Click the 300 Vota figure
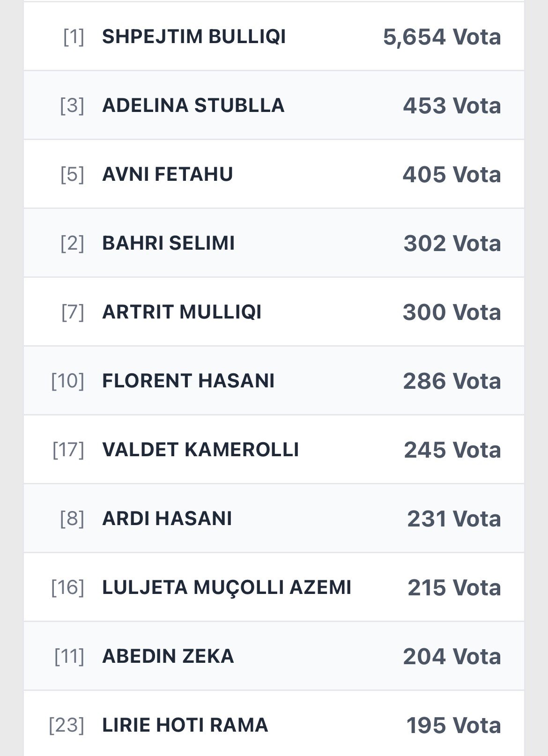 (452, 312)
